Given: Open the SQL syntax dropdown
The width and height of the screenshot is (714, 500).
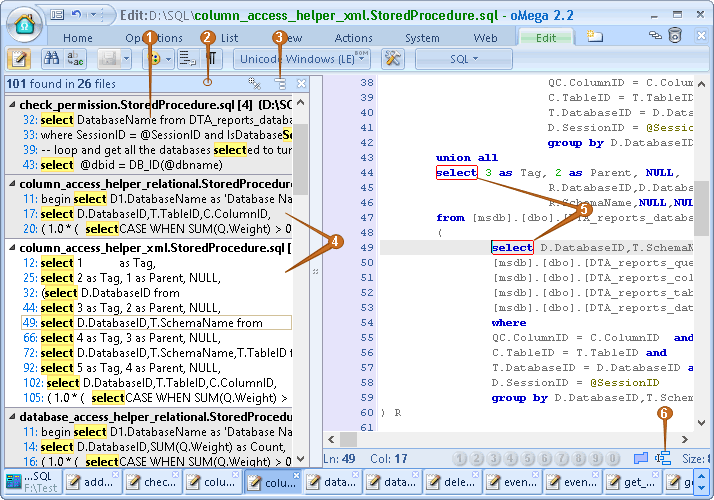Looking at the screenshot, I should point(464,59).
